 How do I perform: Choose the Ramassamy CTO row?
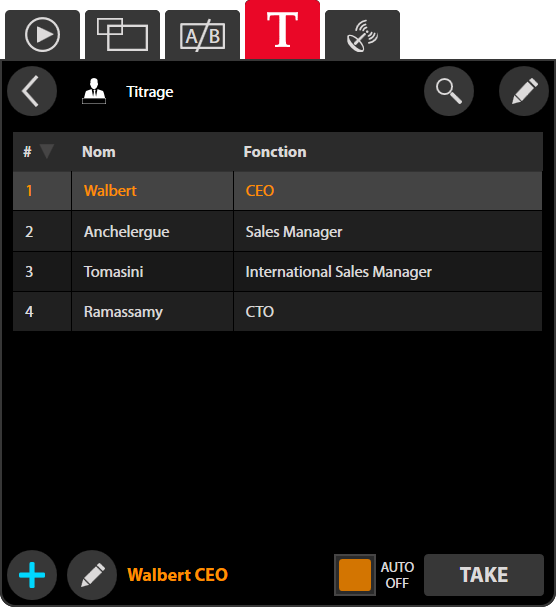coord(278,312)
